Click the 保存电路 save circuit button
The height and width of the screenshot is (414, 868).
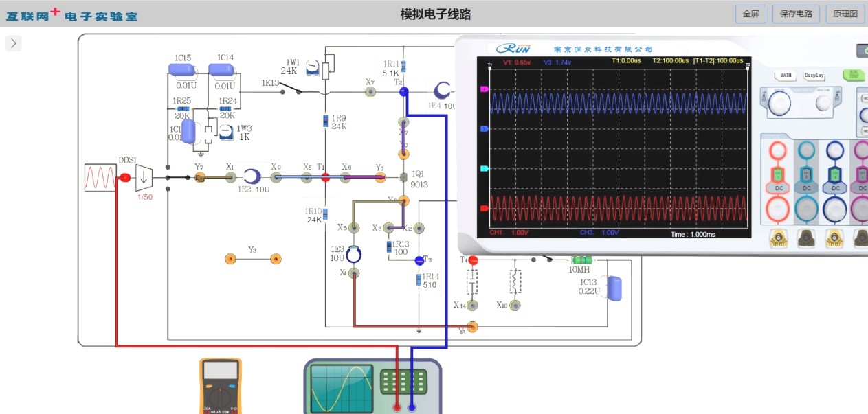click(797, 14)
